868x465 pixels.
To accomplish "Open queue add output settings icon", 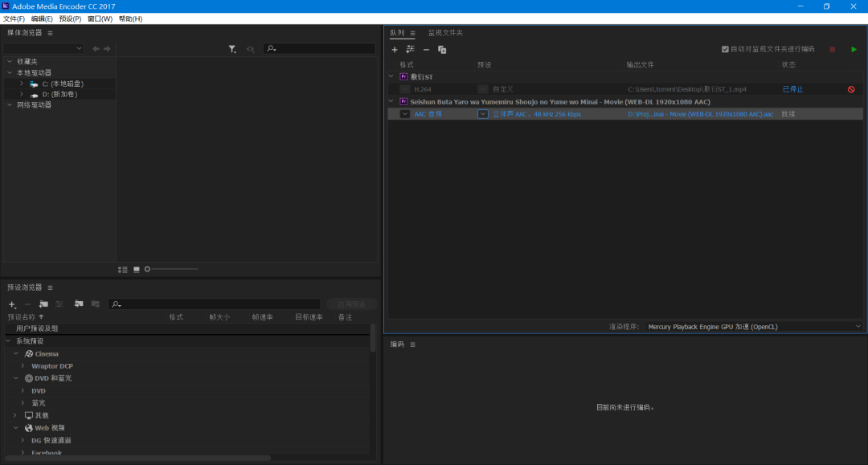I will (x=410, y=49).
